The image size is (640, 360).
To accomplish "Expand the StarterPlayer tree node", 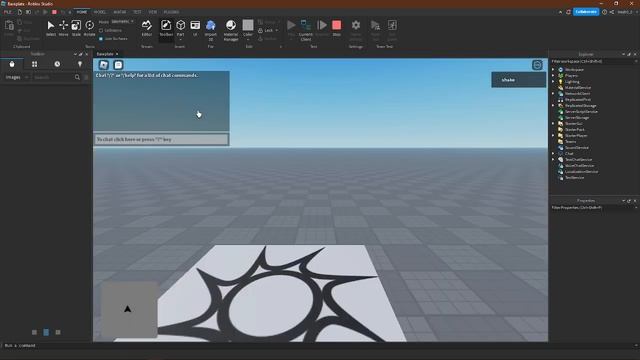I will [x=553, y=136].
